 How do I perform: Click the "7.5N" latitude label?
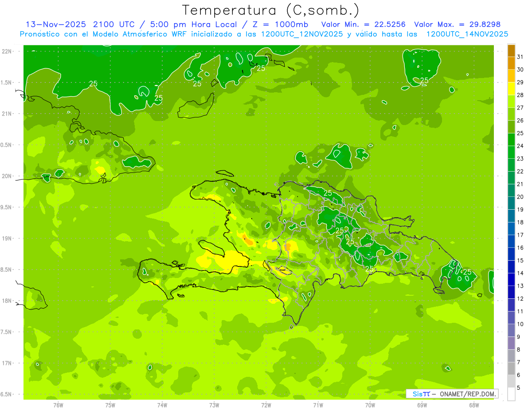pos(7,332)
